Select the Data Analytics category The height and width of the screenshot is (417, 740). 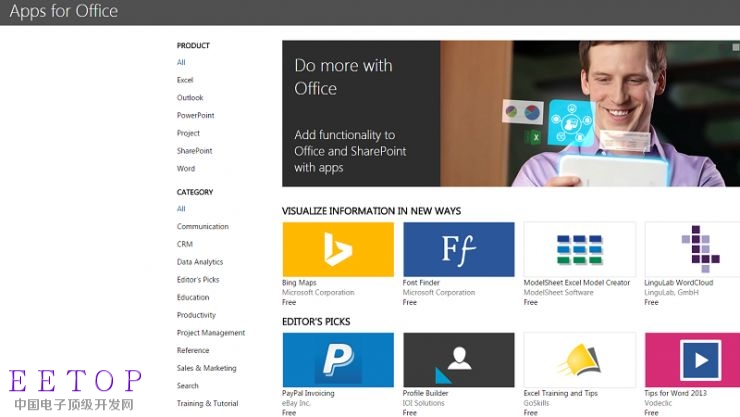(200, 262)
